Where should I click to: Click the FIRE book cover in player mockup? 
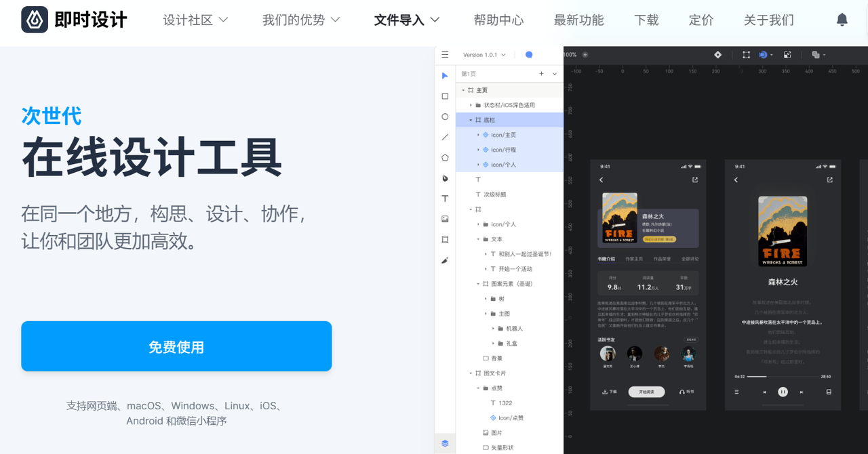pyautogui.click(x=783, y=231)
